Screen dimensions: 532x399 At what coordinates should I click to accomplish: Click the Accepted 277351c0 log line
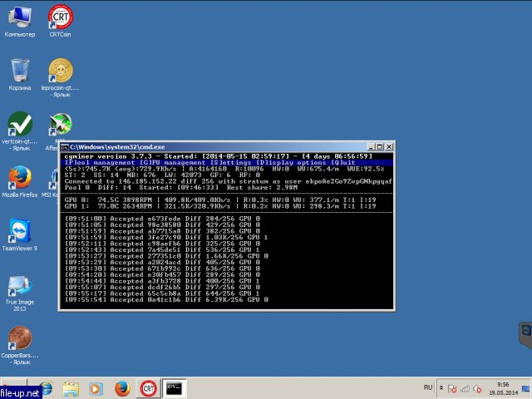tap(166, 256)
